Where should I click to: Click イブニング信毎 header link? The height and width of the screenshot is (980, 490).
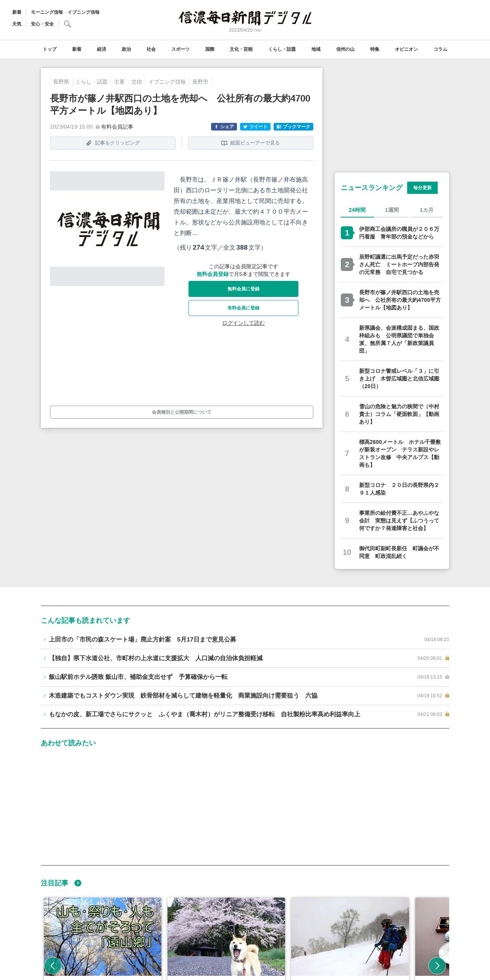(84, 12)
